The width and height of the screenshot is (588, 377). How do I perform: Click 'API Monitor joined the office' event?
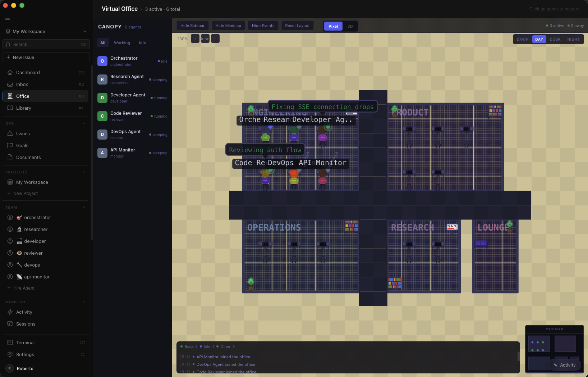[x=223, y=357]
